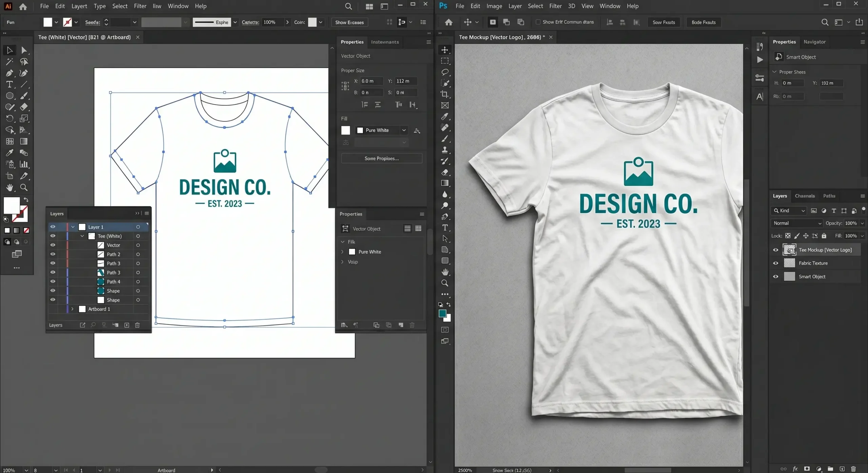Select the Rectangular Marquee tool in Photoshop
The height and width of the screenshot is (473, 868).
445,61
